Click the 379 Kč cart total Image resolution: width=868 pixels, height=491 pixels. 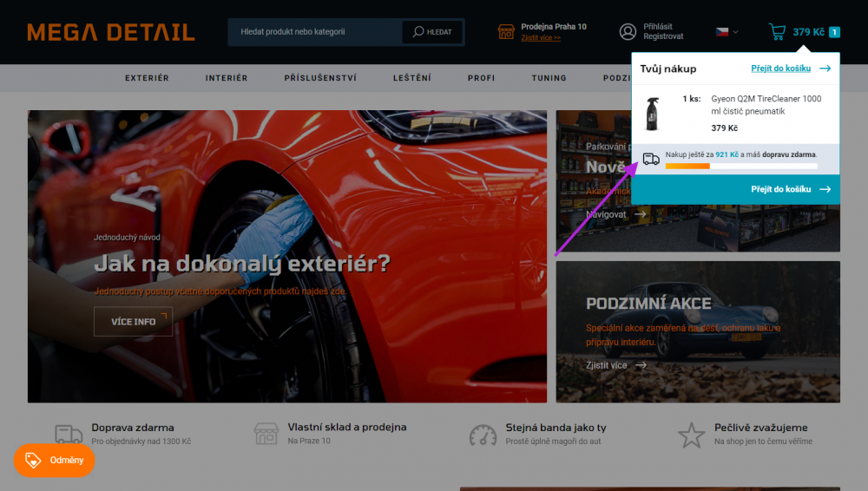tap(808, 32)
